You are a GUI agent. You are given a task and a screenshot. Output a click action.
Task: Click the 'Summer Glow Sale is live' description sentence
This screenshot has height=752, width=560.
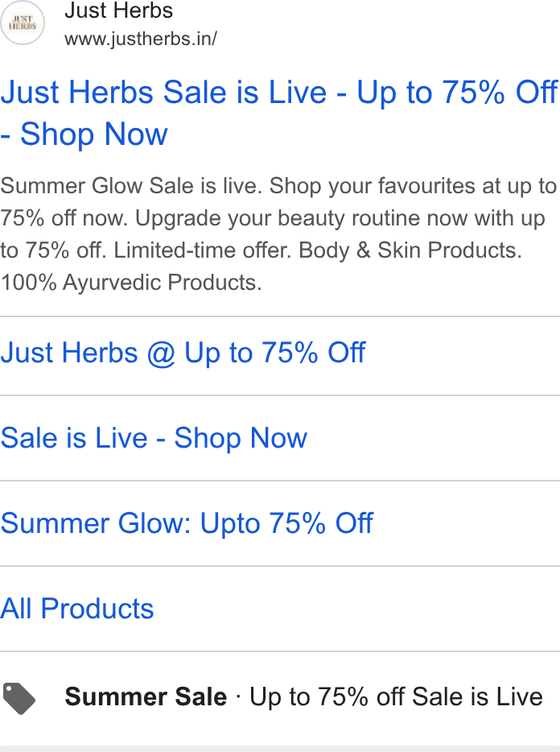click(131, 186)
